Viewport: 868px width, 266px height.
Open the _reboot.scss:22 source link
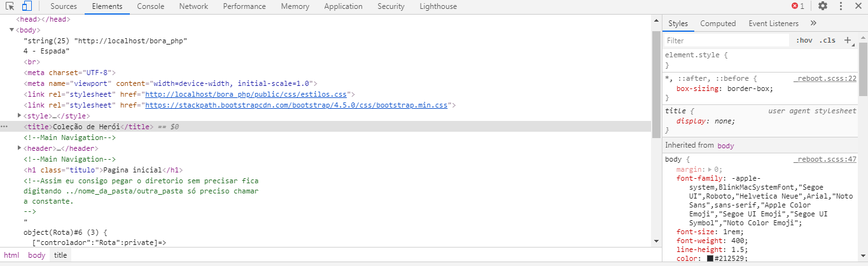point(825,78)
